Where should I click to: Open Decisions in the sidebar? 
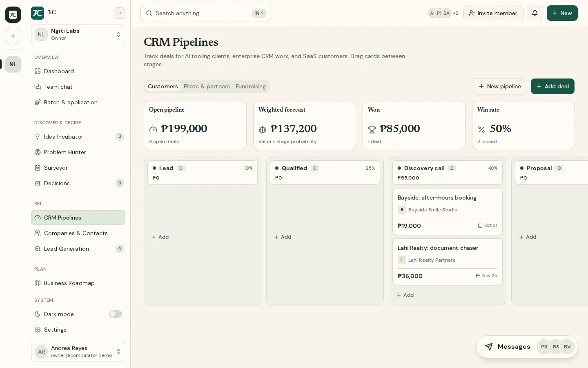(x=78, y=183)
